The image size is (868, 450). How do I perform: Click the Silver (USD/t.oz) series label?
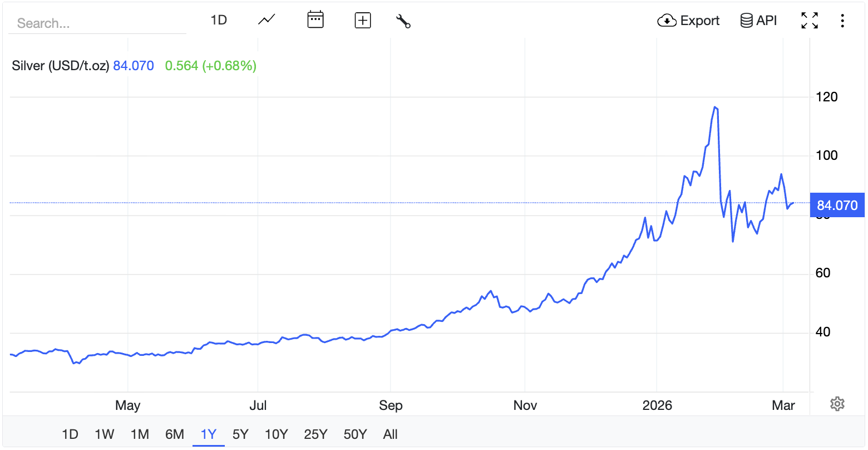tap(60, 66)
